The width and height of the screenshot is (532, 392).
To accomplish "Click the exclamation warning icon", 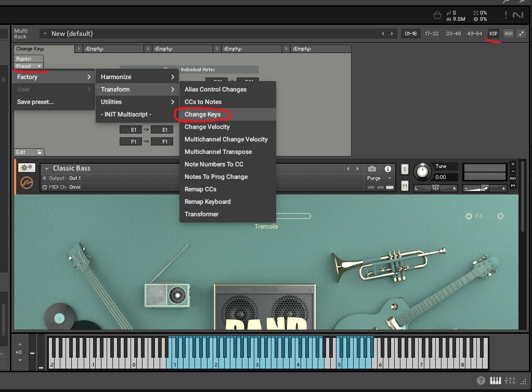I will point(505,15).
